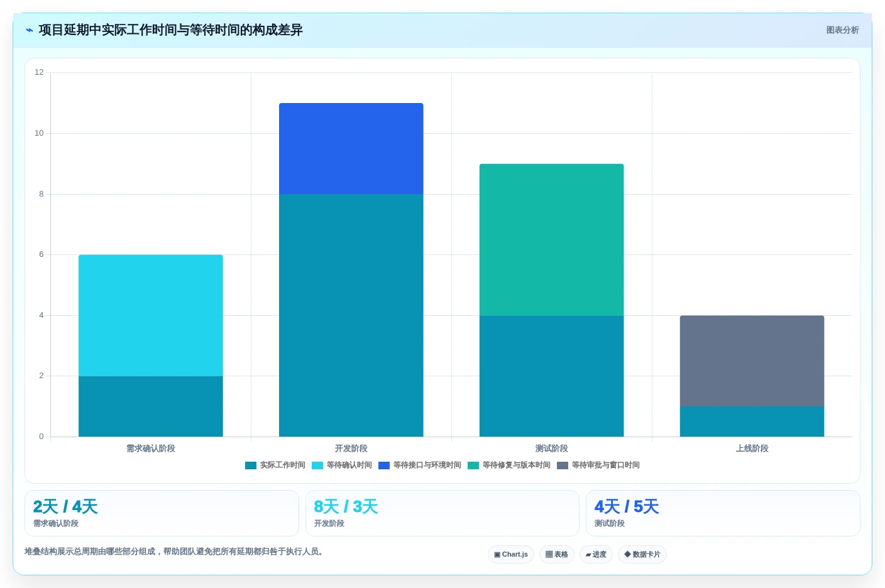Click the 测试阶段 x-axis label
Image resolution: width=885 pixels, height=588 pixels.
coord(552,449)
